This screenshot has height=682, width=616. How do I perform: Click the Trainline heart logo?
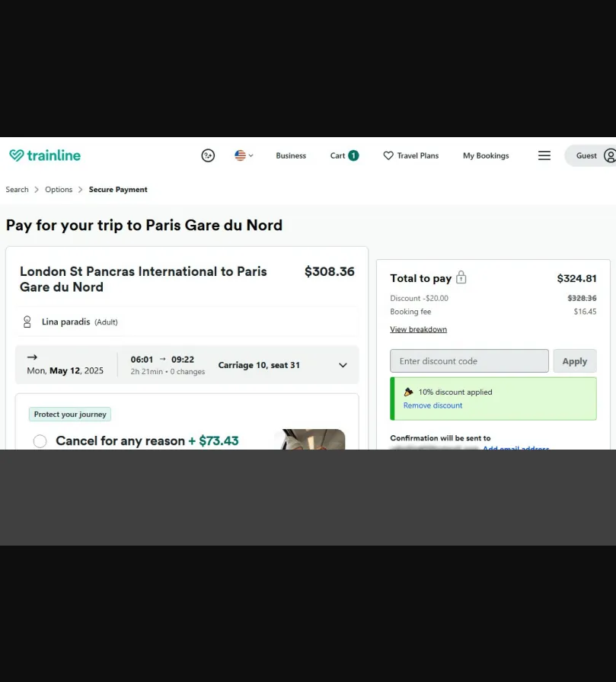point(17,155)
